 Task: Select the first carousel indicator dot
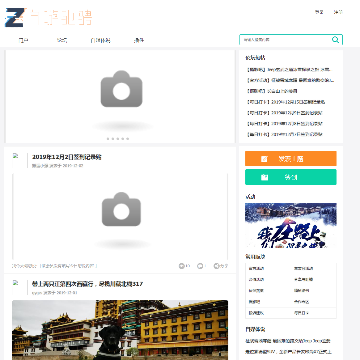coord(108,139)
